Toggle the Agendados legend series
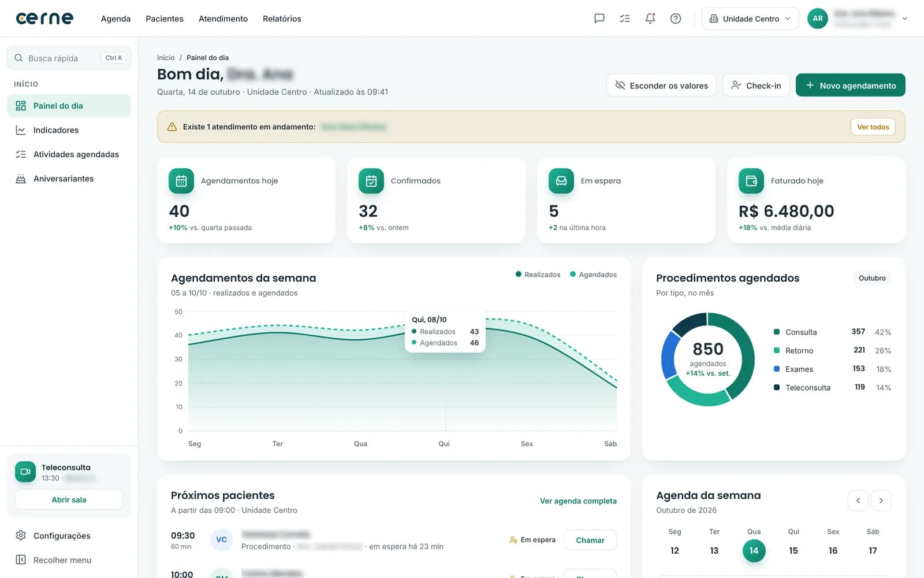The width and height of the screenshot is (924, 578). coord(593,275)
